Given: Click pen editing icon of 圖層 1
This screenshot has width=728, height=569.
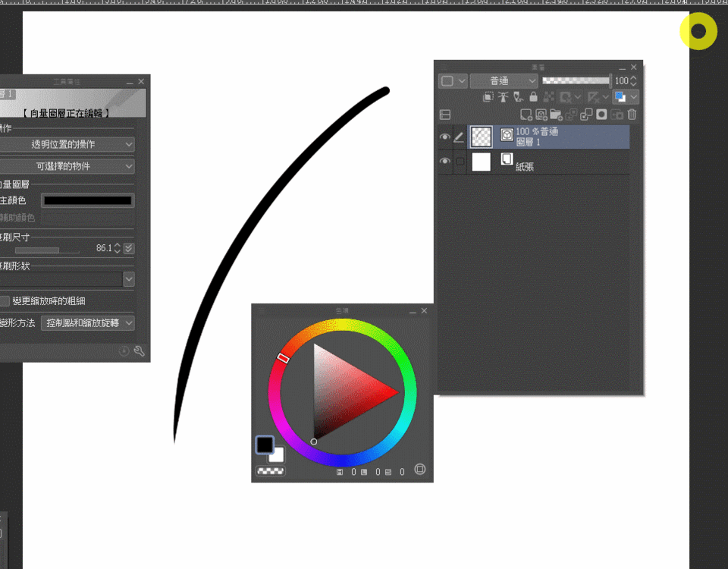Looking at the screenshot, I should tap(459, 137).
